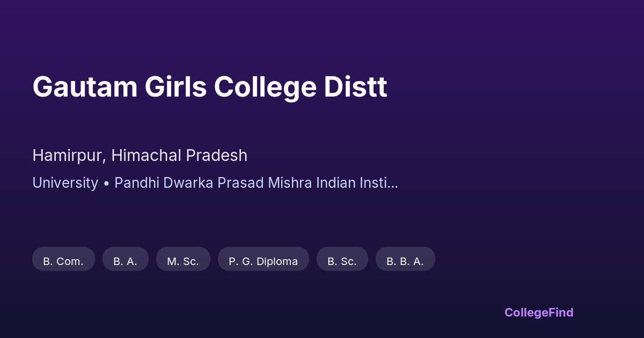Click the CollegeFind brand logo

[x=538, y=312]
